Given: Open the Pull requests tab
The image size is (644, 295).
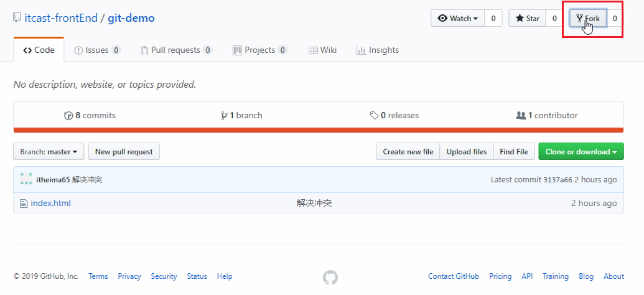Looking at the screenshot, I should coord(176,50).
